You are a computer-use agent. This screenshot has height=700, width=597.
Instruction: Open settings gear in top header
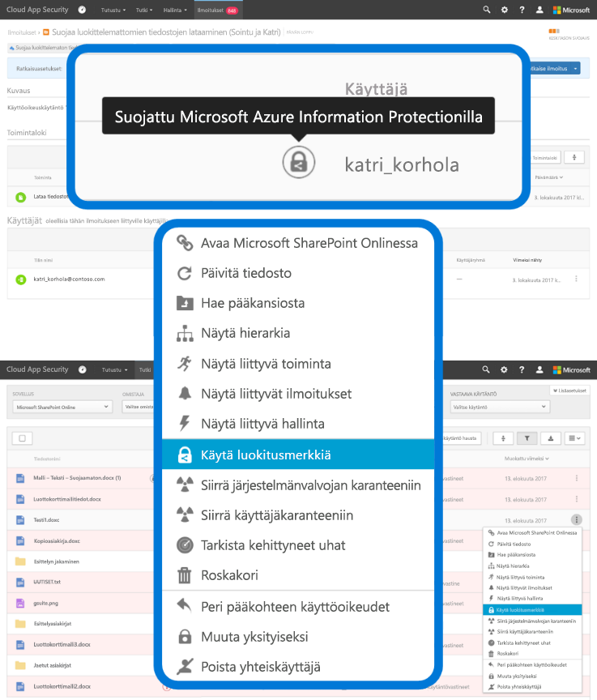pos(504,10)
